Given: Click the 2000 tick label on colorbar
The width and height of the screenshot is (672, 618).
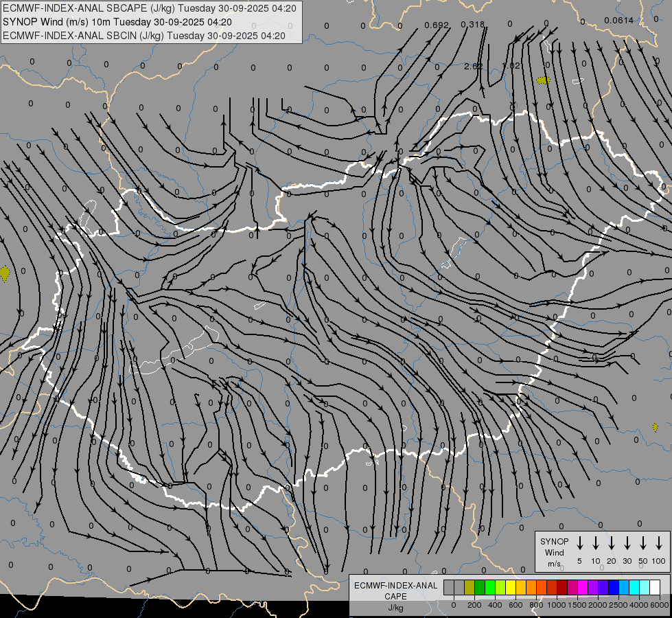Looking at the screenshot, I should point(597,605).
